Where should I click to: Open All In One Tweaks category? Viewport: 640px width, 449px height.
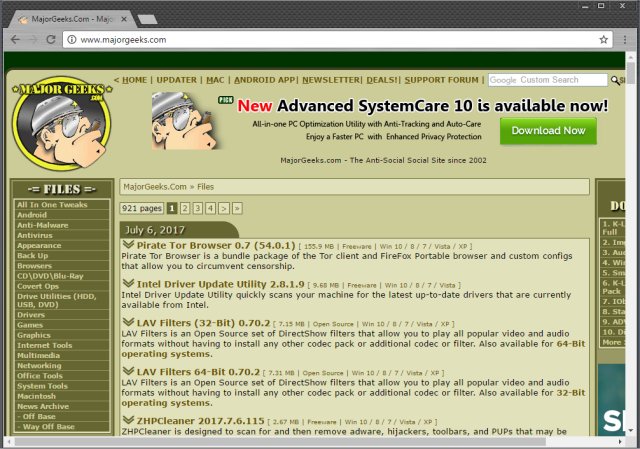[x=62, y=204]
